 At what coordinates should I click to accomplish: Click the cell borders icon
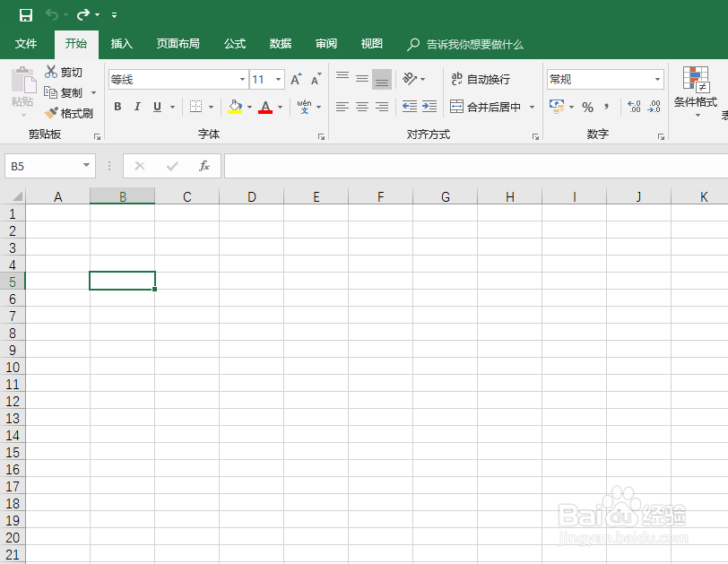pyautogui.click(x=196, y=107)
